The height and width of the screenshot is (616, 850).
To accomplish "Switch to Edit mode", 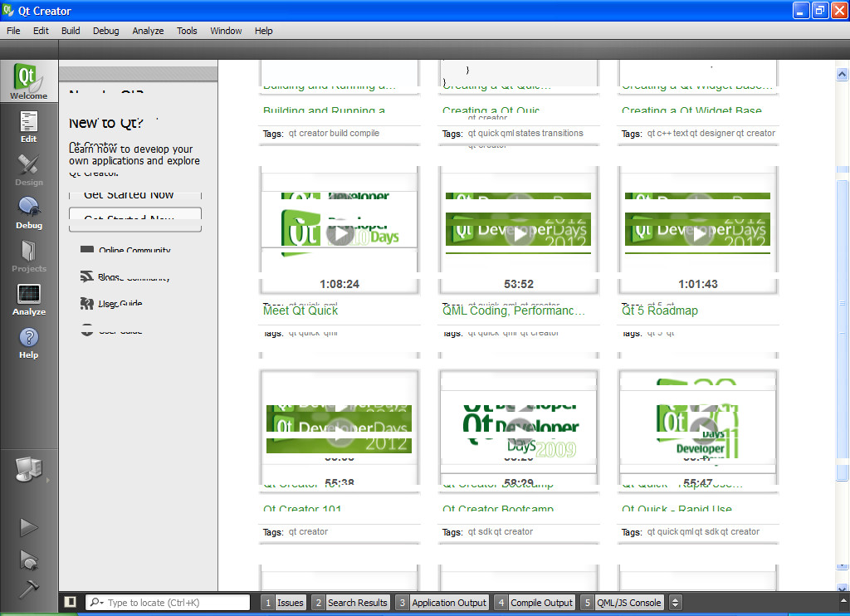I will click(x=29, y=127).
